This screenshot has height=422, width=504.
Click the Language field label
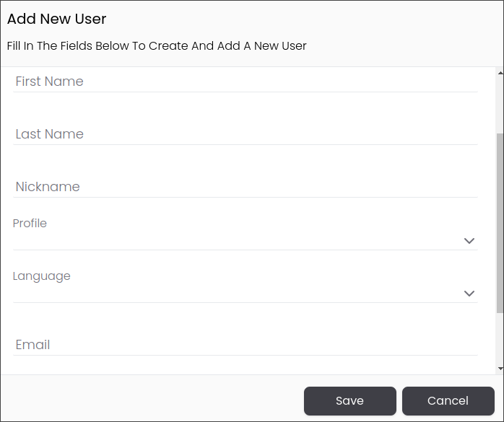[41, 276]
